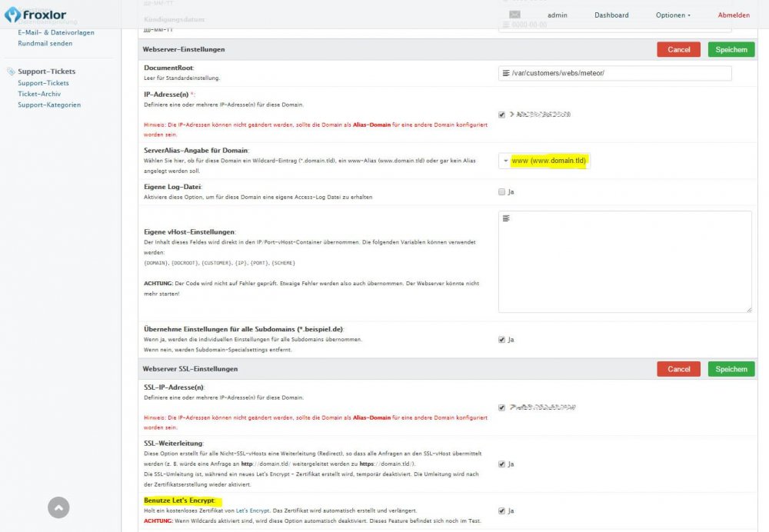769x532 pixels.
Task: Click the Froxlor logo
Action: [35, 15]
